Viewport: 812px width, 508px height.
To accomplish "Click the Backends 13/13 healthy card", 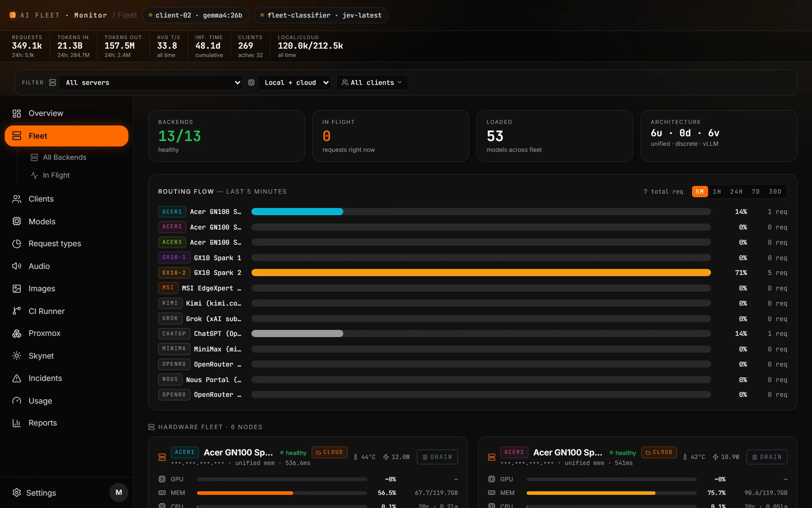I will click(x=226, y=136).
